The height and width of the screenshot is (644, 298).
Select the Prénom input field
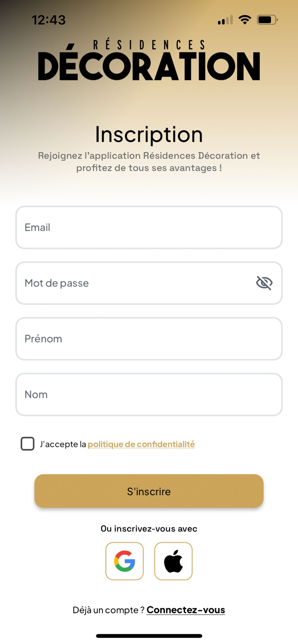(x=149, y=339)
